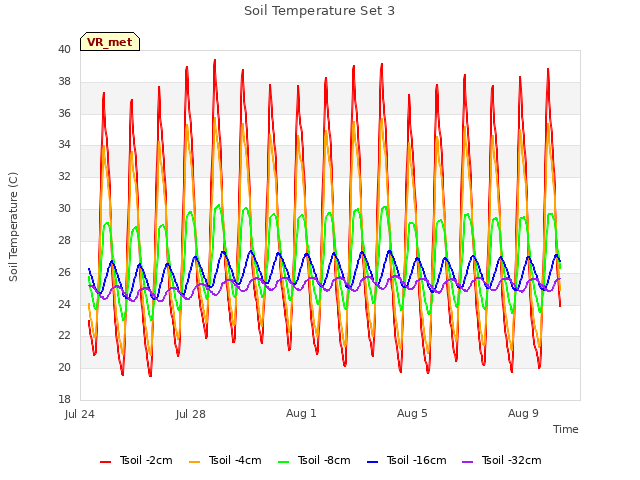Screen dimensions: 640x480
Task: Click the 24 y-axis tick value
Action: click(x=64, y=304)
